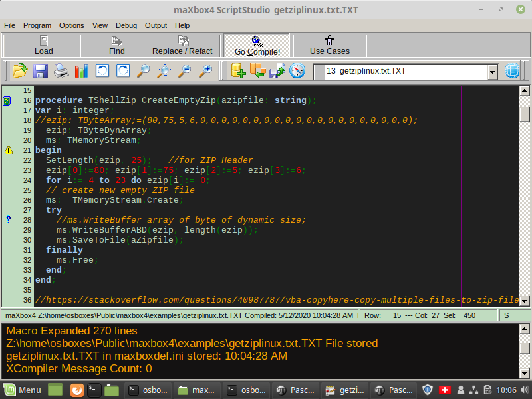Click the editor scrollbar up arrow

pos(525,91)
